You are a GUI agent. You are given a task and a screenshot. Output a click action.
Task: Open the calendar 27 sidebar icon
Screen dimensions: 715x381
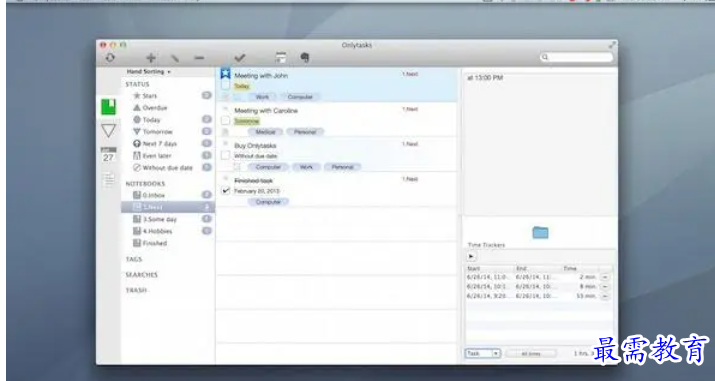109,155
